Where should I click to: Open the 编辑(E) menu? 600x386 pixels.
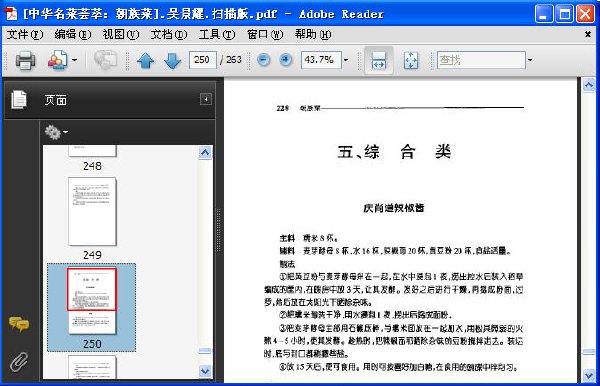73,35
